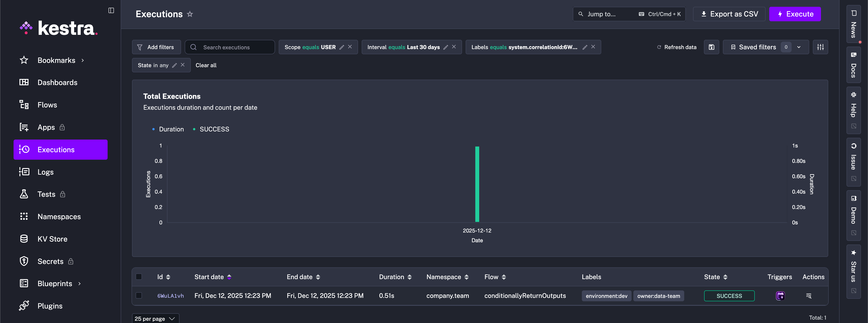Open the Plugins section
Image resolution: width=868 pixels, height=323 pixels.
50,305
